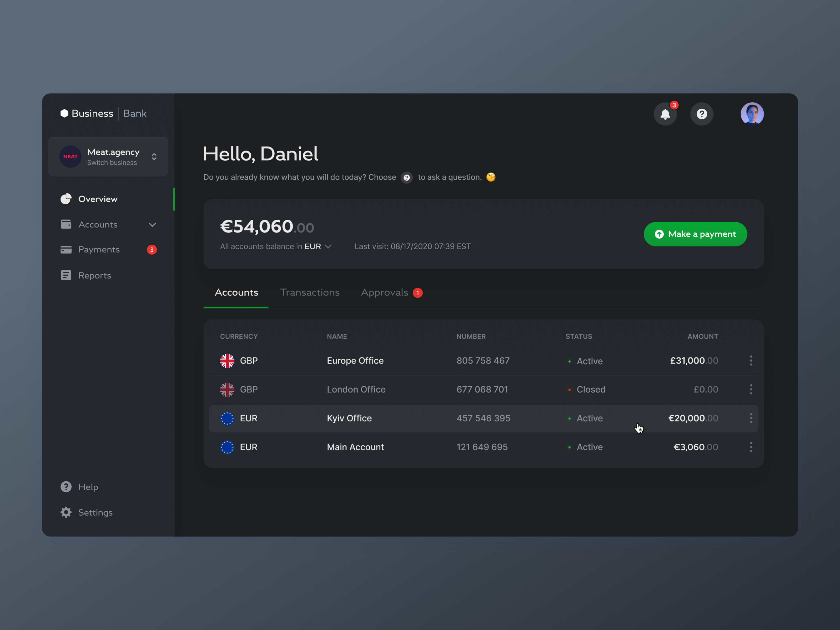Click the €20,000.00 amount

[693, 418]
